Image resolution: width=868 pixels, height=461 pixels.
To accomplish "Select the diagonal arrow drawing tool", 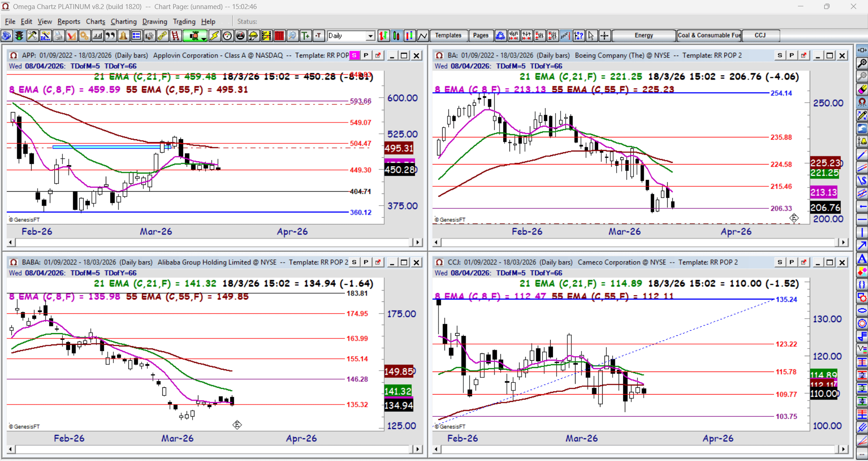I will [x=862, y=246].
